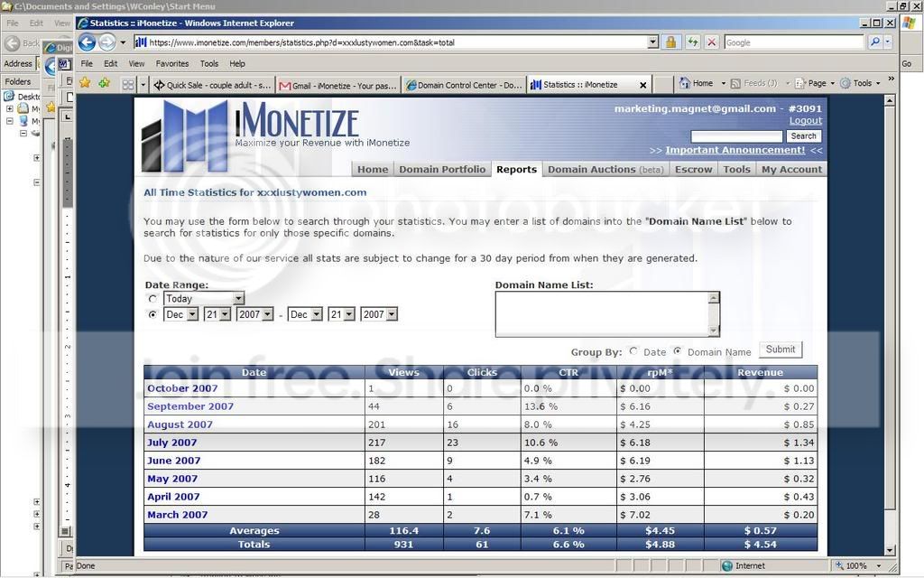The width and height of the screenshot is (924, 578).
Task: Click the IE forward navigation arrow
Action: (x=106, y=42)
